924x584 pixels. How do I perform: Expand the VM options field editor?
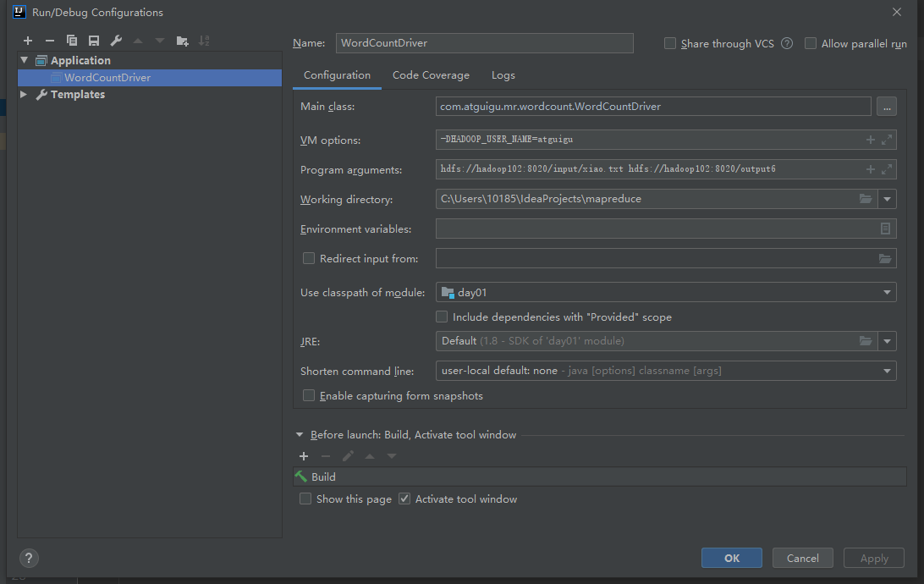tap(886, 140)
